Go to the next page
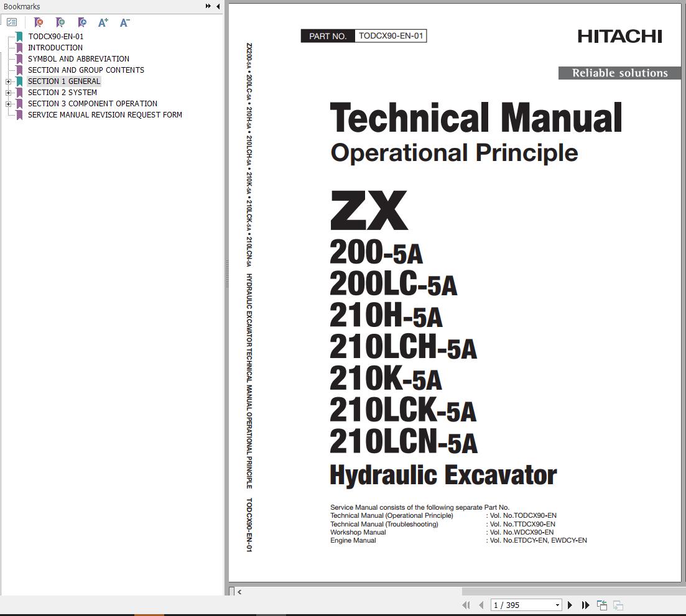The width and height of the screenshot is (686, 616). point(570,605)
